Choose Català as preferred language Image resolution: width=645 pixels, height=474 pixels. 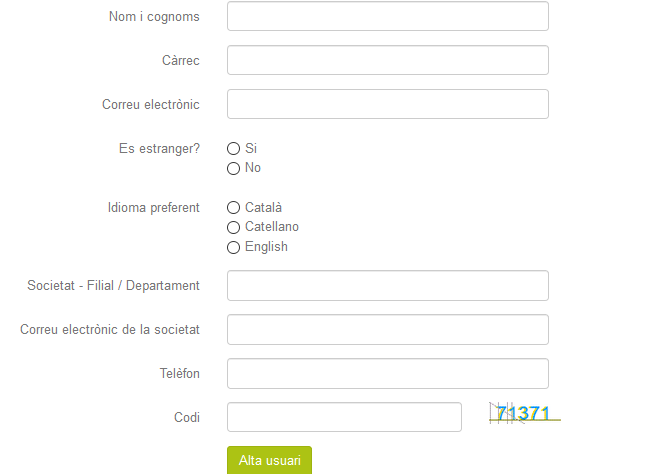pos(233,208)
